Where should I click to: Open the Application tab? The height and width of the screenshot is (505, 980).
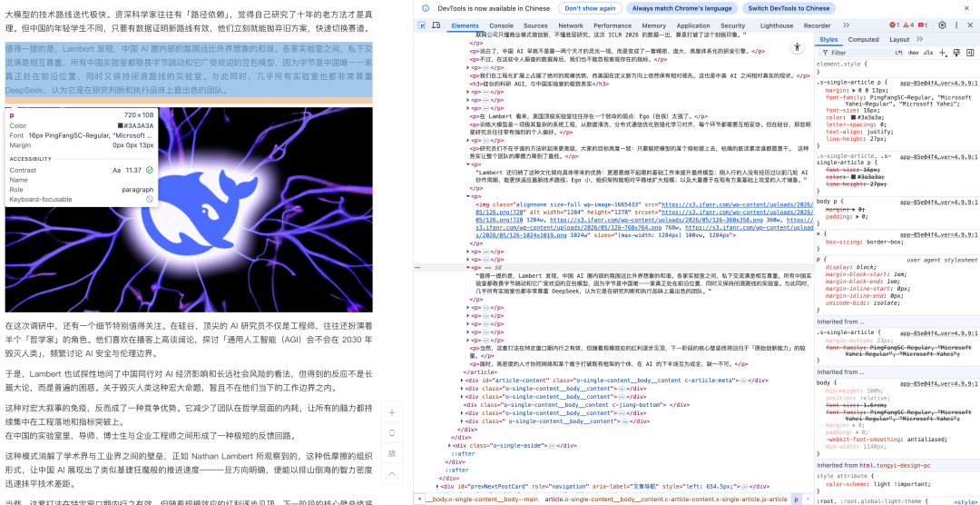click(x=693, y=25)
